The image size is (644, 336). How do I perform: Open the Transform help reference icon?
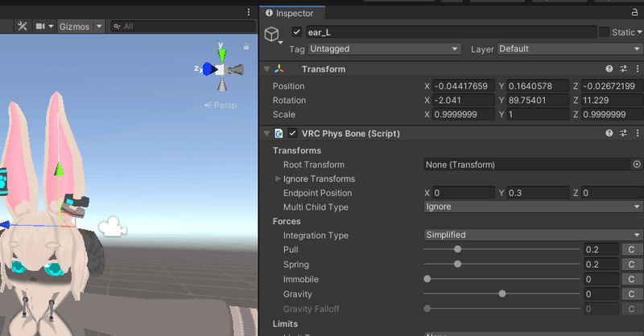click(x=609, y=69)
